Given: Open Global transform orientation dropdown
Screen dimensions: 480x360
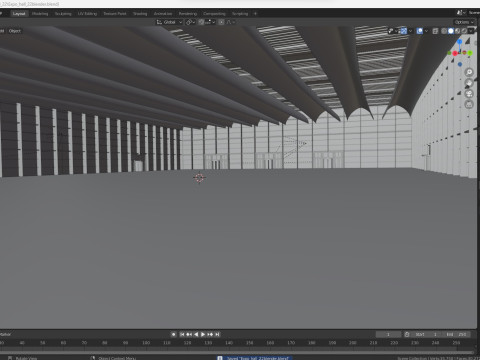Looking at the screenshot, I should pyautogui.click(x=169, y=22).
